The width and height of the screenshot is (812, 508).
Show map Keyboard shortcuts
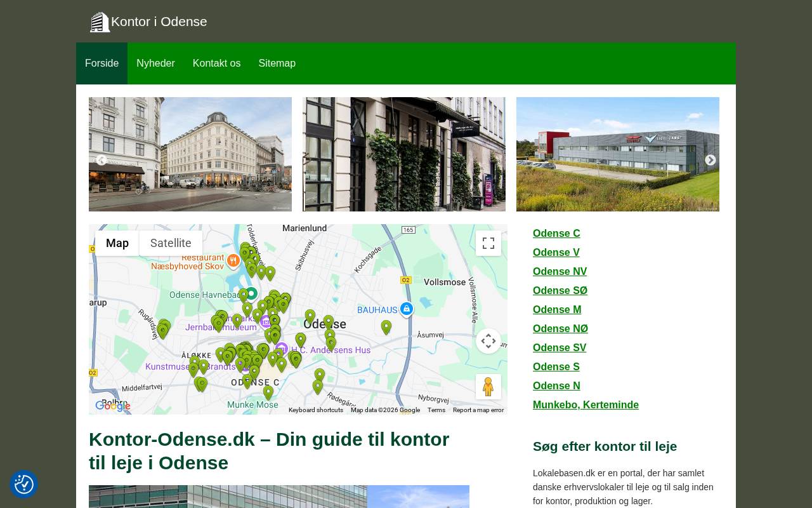[x=316, y=410]
